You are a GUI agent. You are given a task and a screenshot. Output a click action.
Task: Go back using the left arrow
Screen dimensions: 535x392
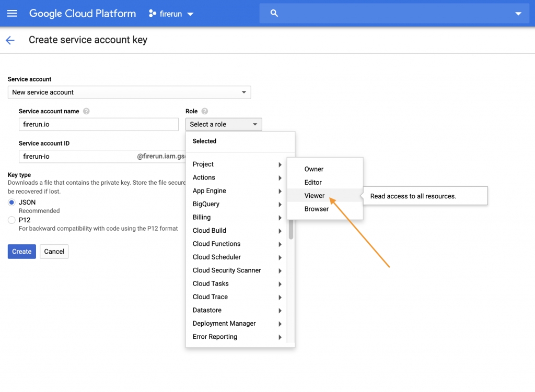(10, 40)
